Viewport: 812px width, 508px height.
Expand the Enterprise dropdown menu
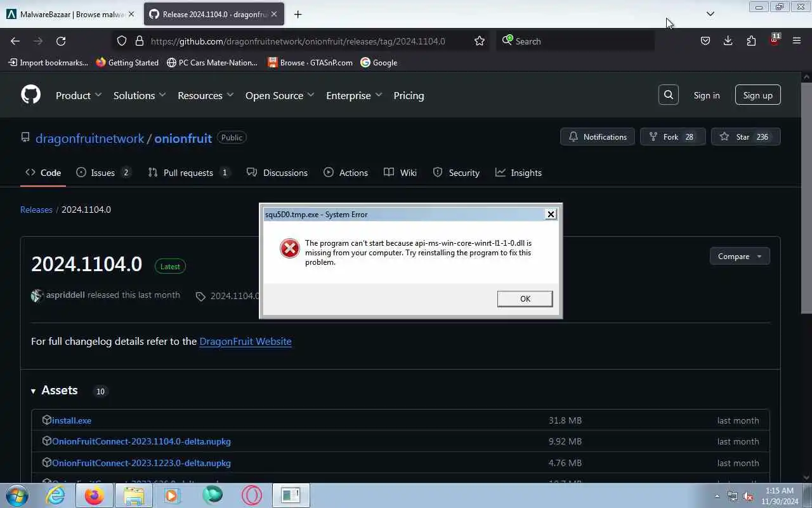(354, 95)
